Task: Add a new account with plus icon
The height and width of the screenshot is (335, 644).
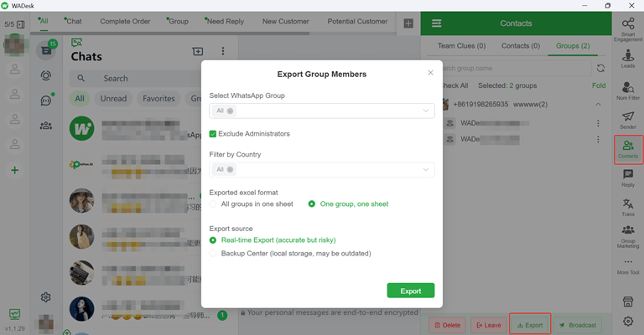Action: (15, 170)
